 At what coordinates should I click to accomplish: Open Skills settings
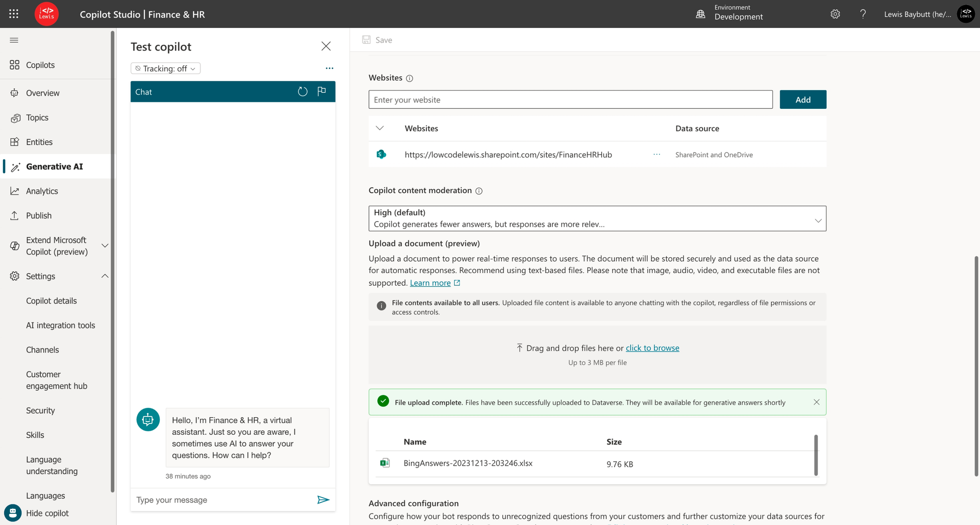pyautogui.click(x=35, y=435)
